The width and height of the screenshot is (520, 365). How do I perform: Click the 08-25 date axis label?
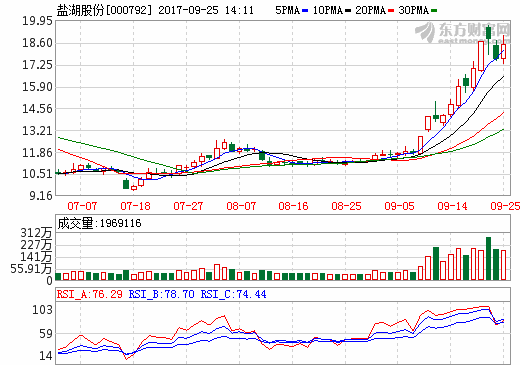[x=346, y=206]
